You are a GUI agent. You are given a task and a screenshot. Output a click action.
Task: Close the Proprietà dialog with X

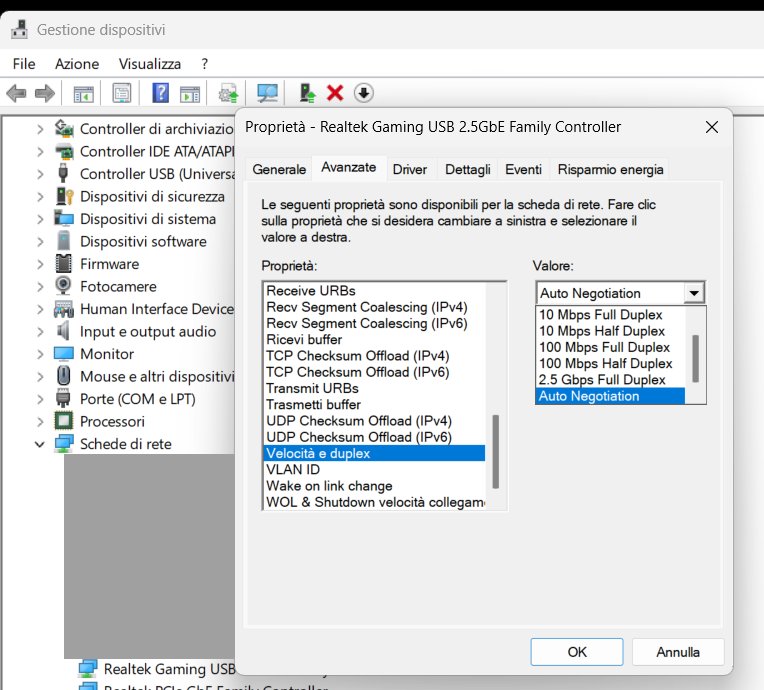(x=712, y=127)
